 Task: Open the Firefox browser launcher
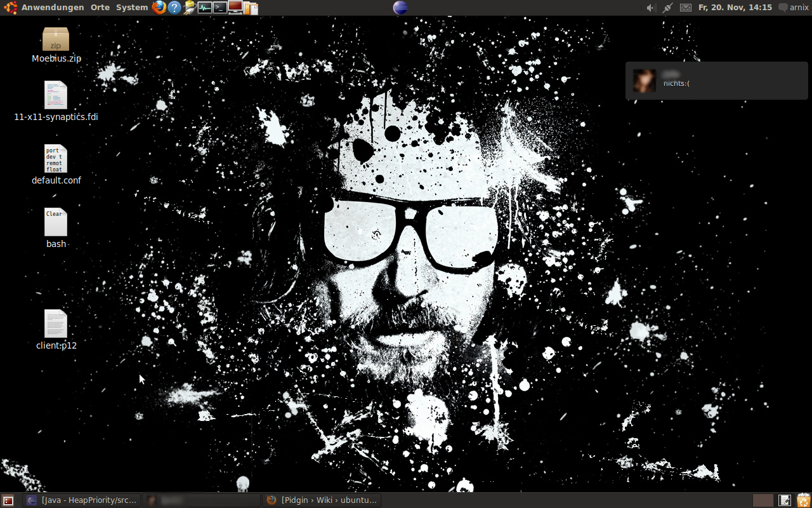pyautogui.click(x=159, y=8)
